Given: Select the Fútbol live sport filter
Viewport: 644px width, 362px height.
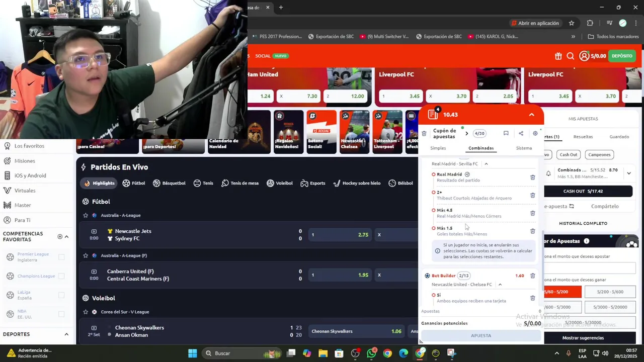Looking at the screenshot, I should tap(133, 184).
